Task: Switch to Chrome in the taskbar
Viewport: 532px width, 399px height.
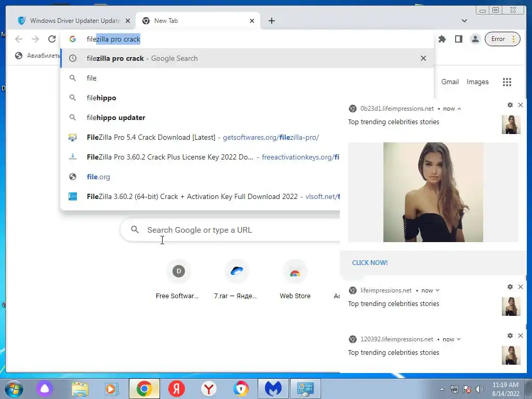Action: (144, 389)
